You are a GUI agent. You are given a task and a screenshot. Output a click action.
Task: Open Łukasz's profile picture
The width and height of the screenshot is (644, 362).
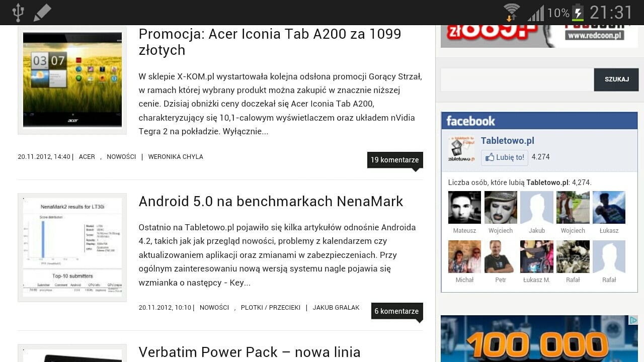click(609, 207)
